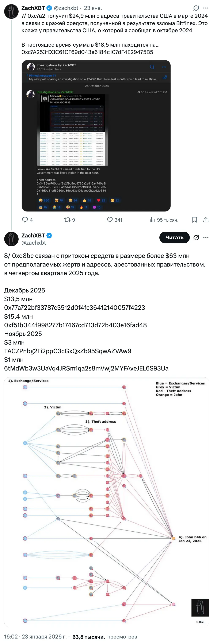Click ZachXBT's avatar on the 8/ tweet
The height and width of the screenshot is (644, 213).
tap(11, 239)
